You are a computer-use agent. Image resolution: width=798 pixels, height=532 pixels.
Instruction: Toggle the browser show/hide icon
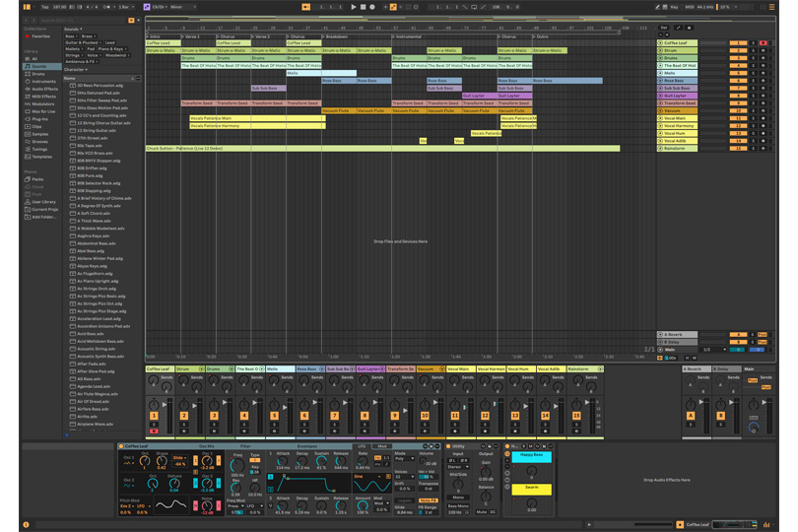click(27, 7)
